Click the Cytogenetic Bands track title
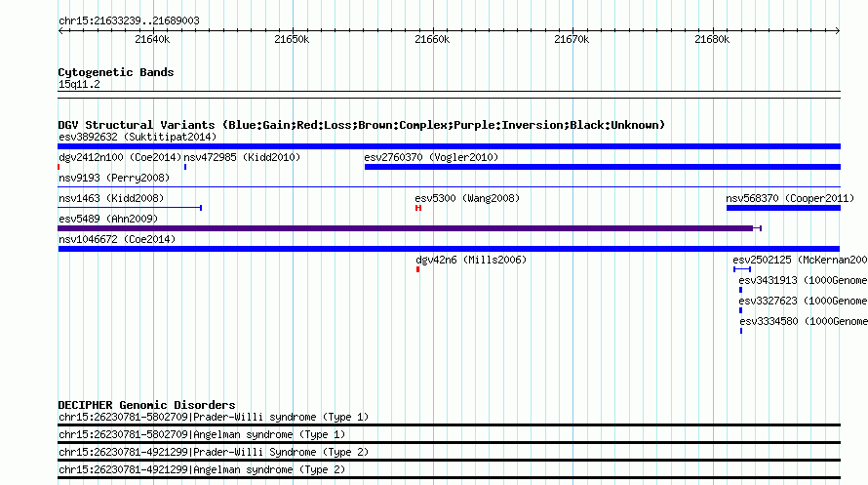 pyautogui.click(x=116, y=72)
